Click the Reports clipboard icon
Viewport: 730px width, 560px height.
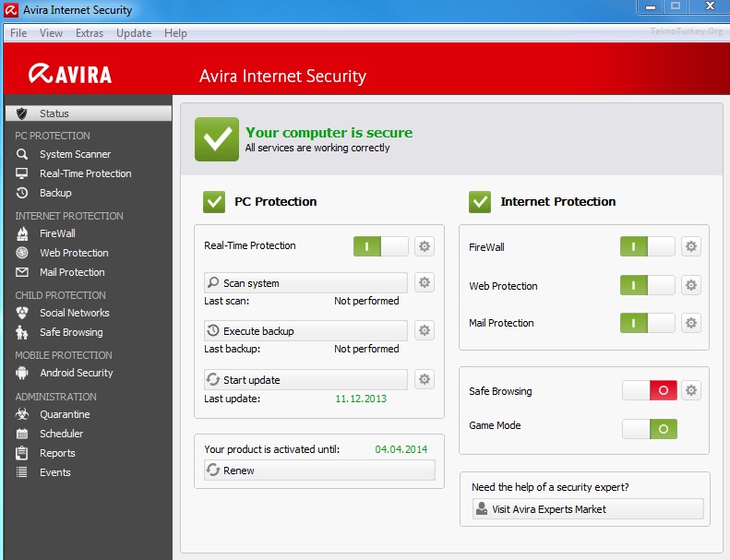22,453
